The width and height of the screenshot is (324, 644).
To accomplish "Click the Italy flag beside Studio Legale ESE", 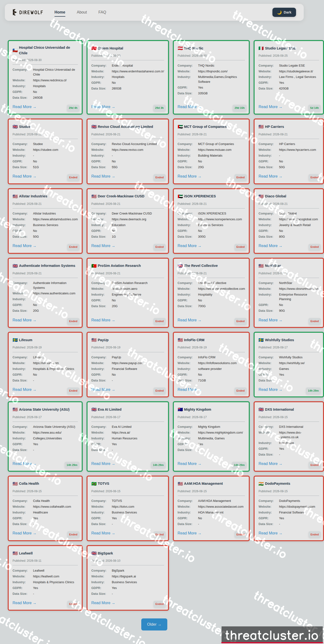I will (x=261, y=48).
